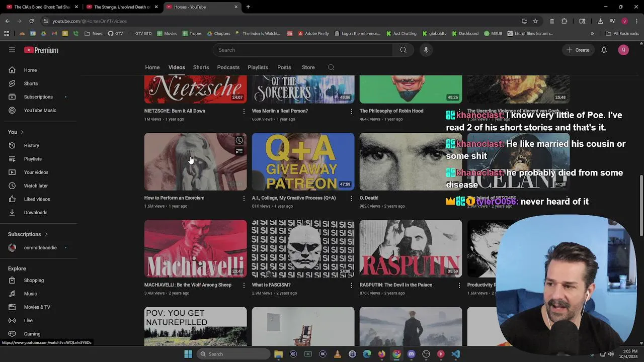Go to the channel Playlists tab
The height and width of the screenshot is (362, 644).
click(258, 67)
